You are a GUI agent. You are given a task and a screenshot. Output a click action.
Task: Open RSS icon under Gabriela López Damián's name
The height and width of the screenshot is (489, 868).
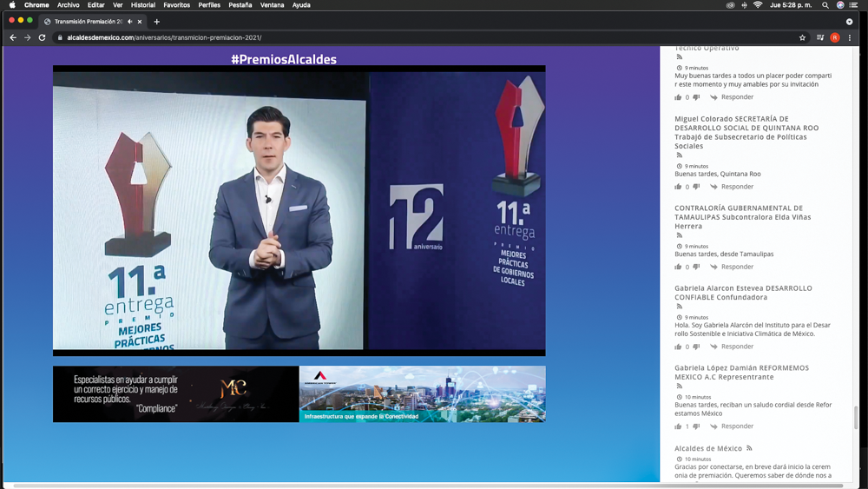[x=680, y=386]
